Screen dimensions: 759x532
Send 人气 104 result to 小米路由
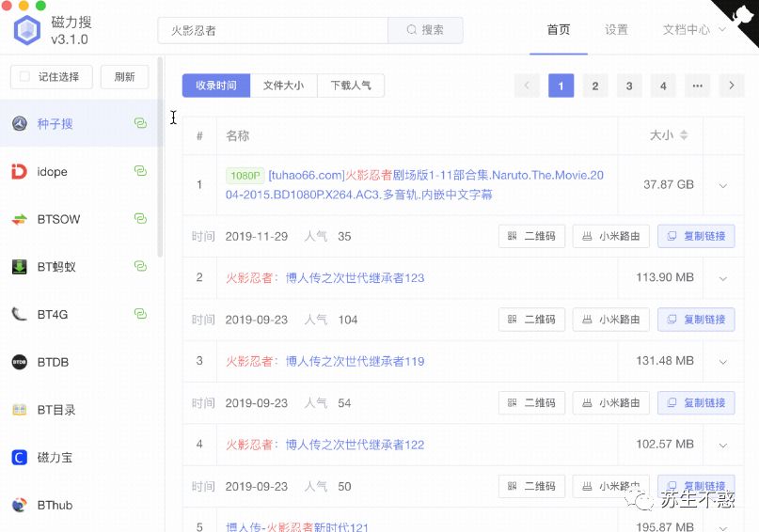tap(611, 320)
